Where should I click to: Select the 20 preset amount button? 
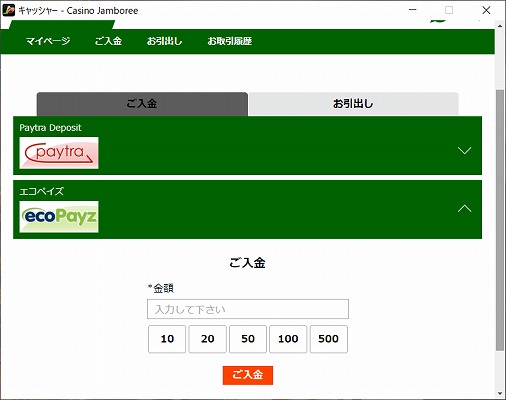click(207, 339)
